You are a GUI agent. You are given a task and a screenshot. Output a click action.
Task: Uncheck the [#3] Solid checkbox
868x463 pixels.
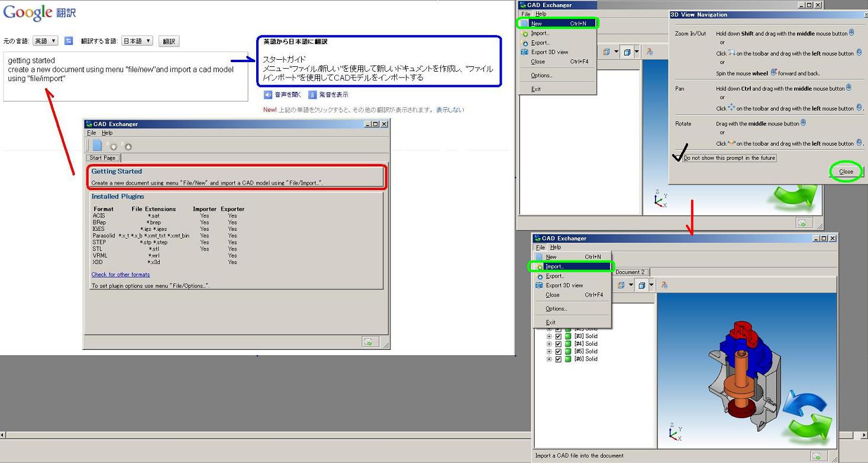pos(558,336)
